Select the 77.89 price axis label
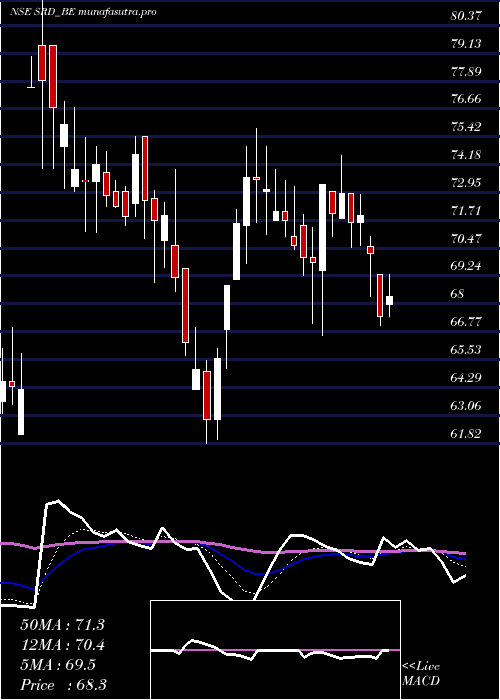 tap(466, 71)
